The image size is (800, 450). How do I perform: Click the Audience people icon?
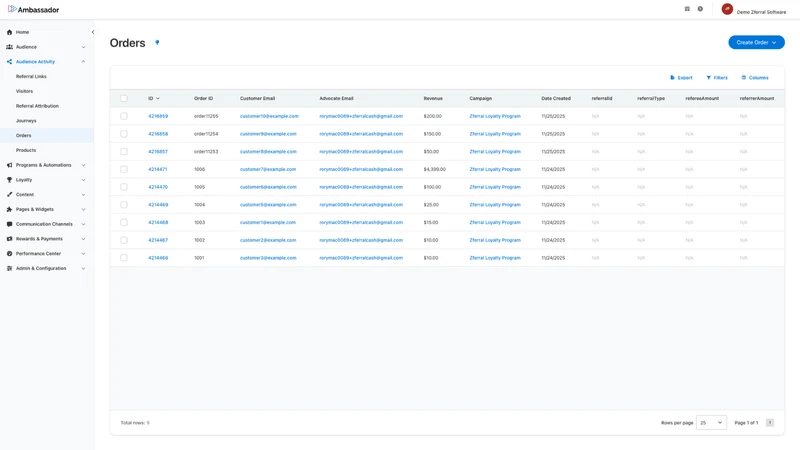click(9, 47)
